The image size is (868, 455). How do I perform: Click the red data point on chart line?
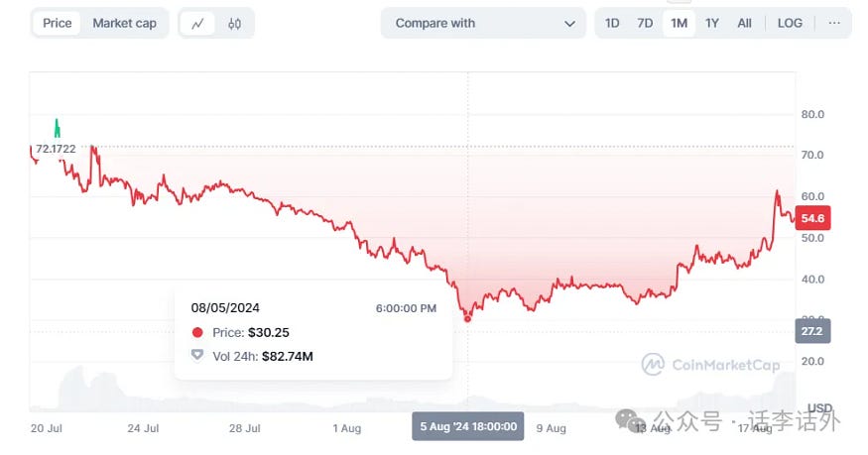point(468,318)
